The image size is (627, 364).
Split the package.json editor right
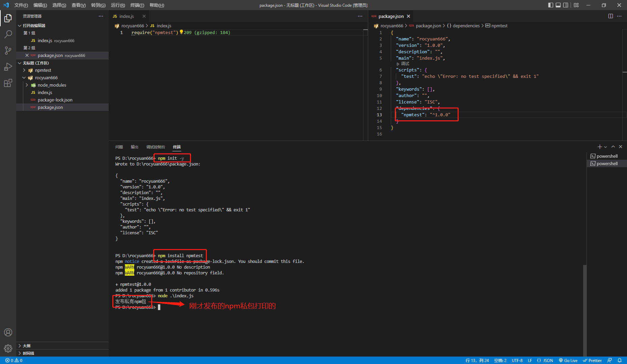pos(610,16)
